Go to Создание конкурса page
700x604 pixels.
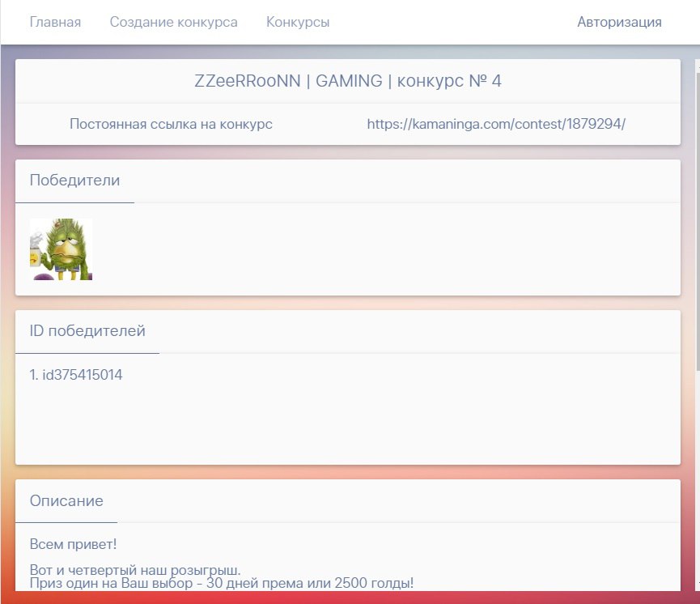(174, 22)
